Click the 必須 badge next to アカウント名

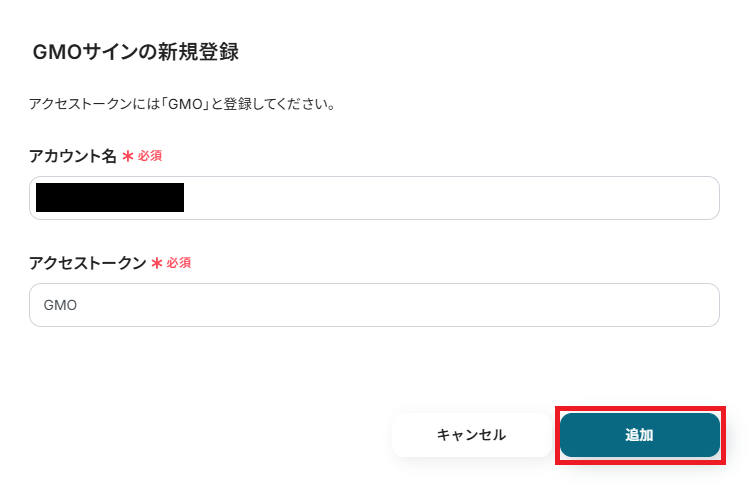coord(150,157)
